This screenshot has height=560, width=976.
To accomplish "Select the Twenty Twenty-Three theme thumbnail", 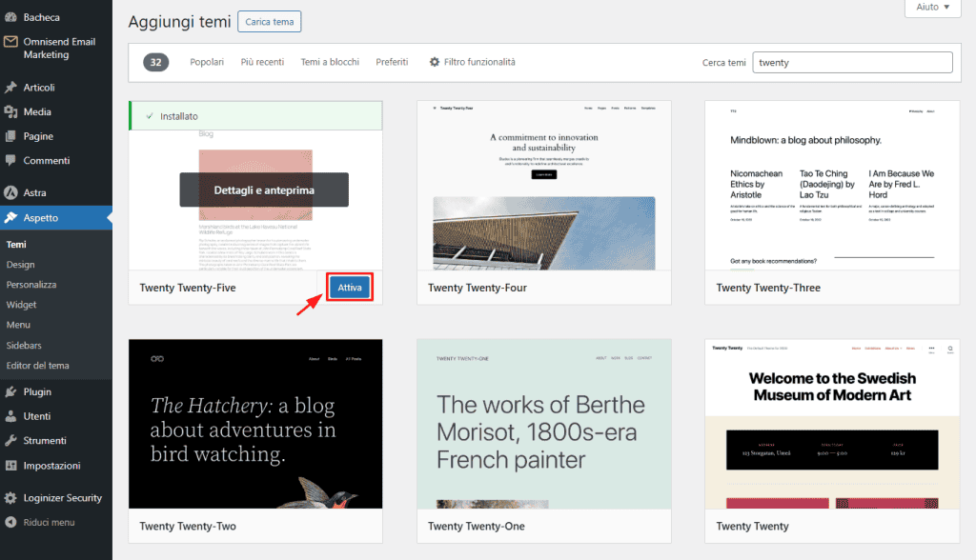I will click(x=832, y=186).
